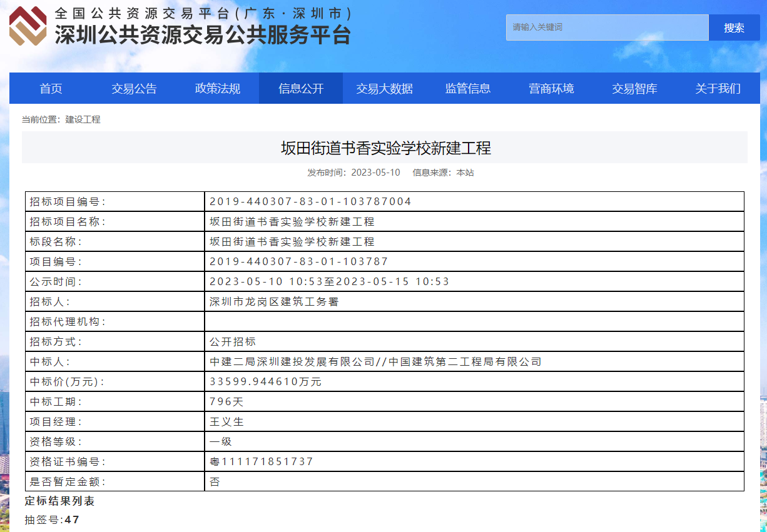The height and width of the screenshot is (532, 767).
Task: Open the 首页 navigation tab
Action: click(x=51, y=88)
